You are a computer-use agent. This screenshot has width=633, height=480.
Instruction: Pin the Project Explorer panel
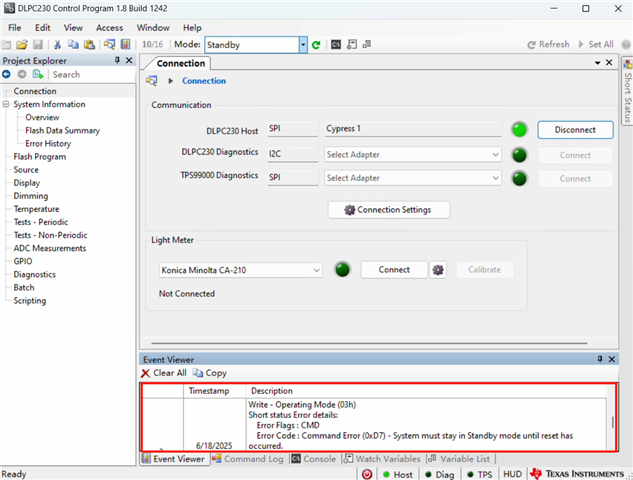coord(117,60)
